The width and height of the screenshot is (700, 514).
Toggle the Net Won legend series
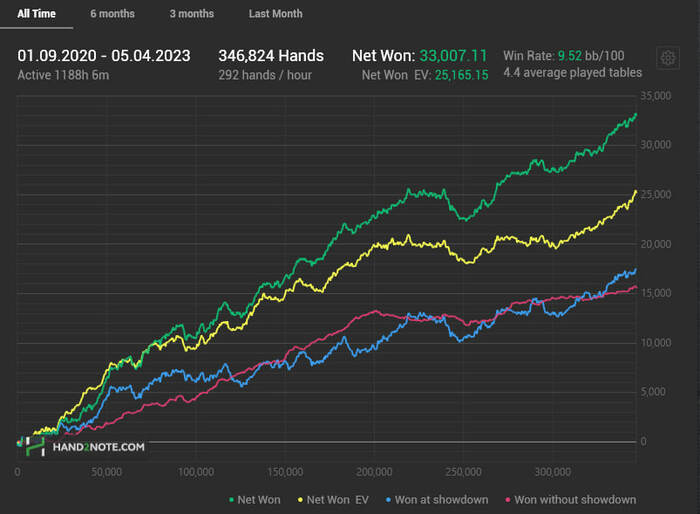pos(255,500)
